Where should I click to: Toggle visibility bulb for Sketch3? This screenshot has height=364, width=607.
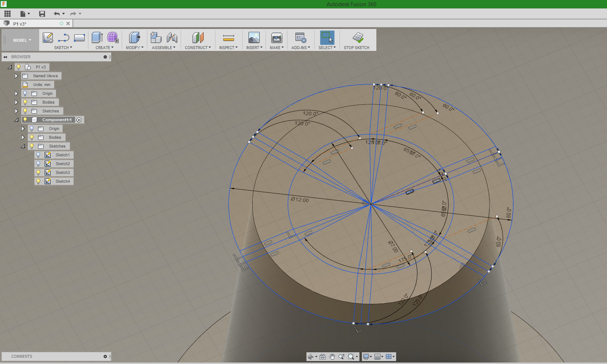point(38,172)
